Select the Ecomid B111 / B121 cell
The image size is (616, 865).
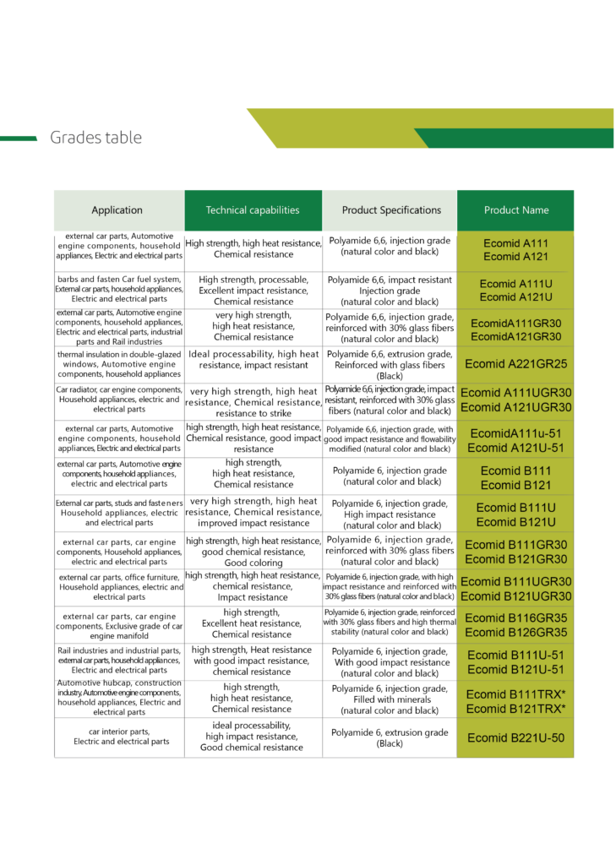coord(515,478)
